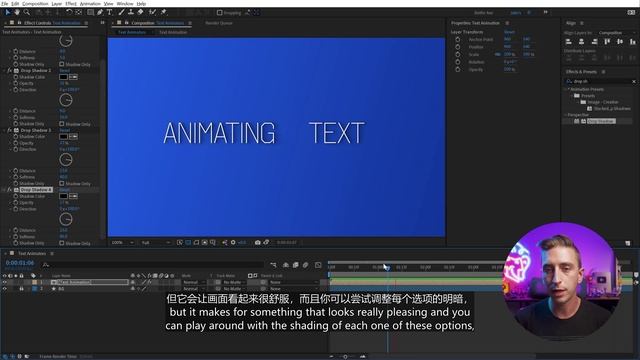Collapse the Drop Shadow 4 effect
The image size is (640, 360).
click(4, 190)
